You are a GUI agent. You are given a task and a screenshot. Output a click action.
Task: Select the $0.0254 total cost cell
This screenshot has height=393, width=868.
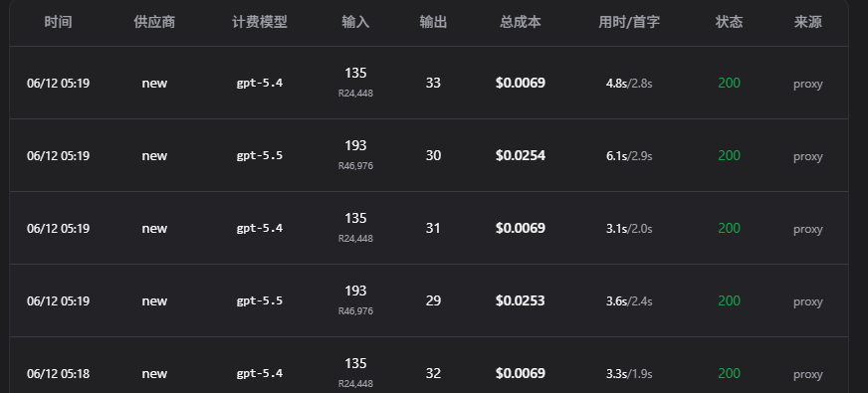(521, 155)
